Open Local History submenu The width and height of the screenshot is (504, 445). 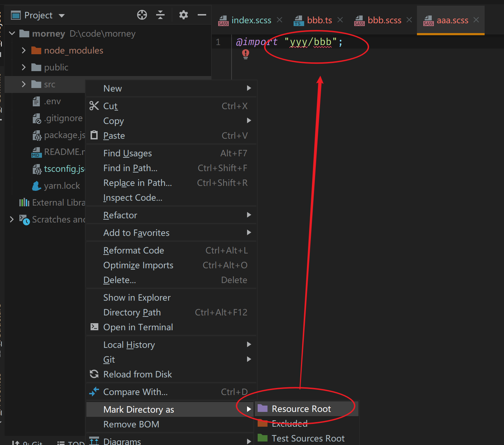tap(171, 345)
